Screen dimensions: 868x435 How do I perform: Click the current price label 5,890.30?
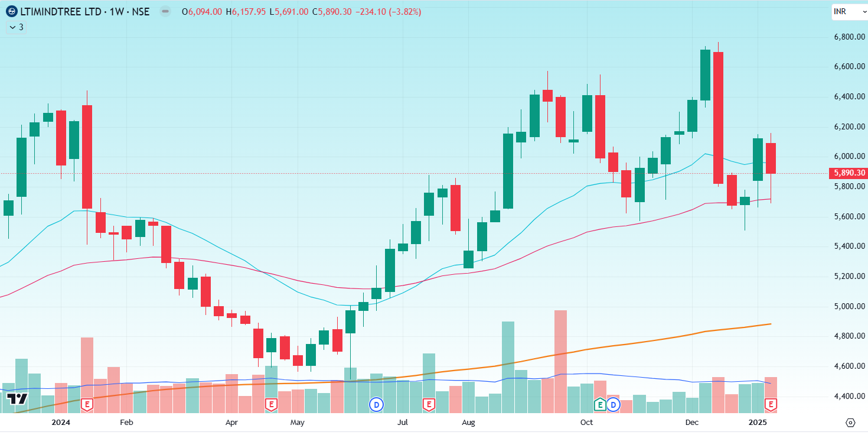click(849, 173)
